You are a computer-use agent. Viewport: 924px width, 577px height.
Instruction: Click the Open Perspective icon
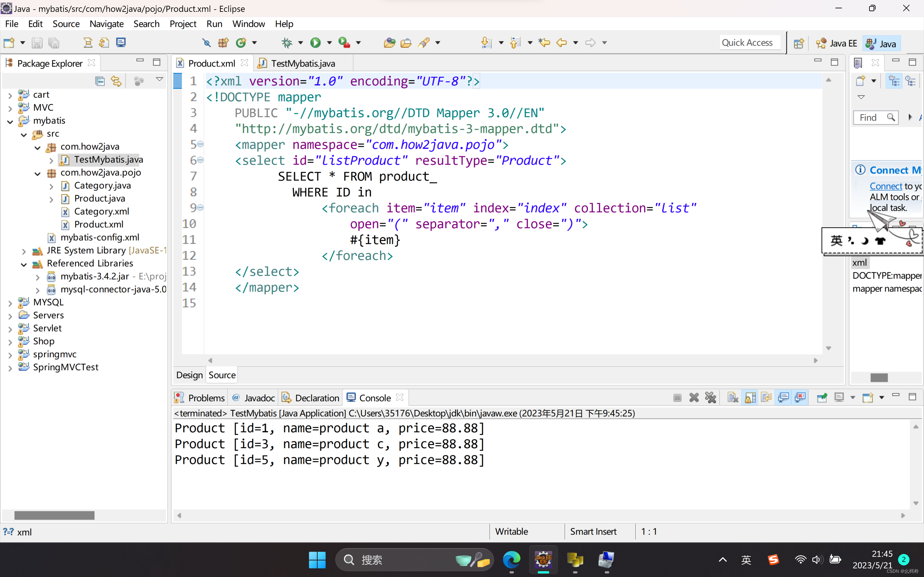click(798, 44)
